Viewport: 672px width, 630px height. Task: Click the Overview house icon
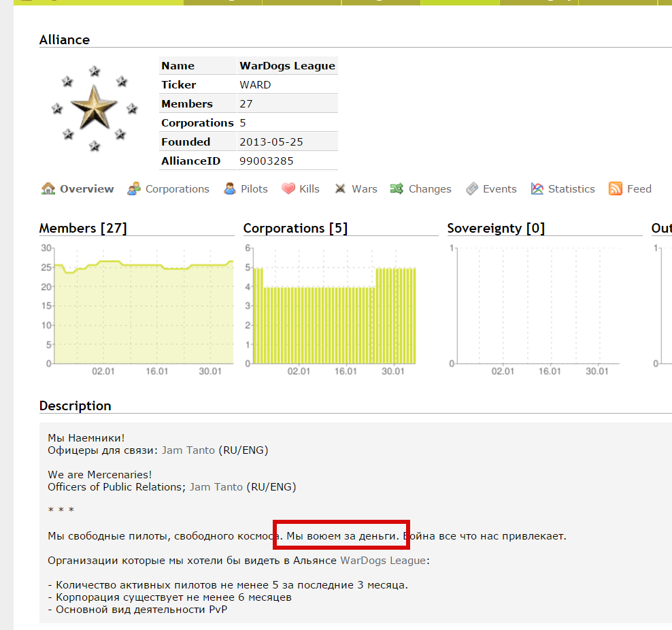coord(48,188)
